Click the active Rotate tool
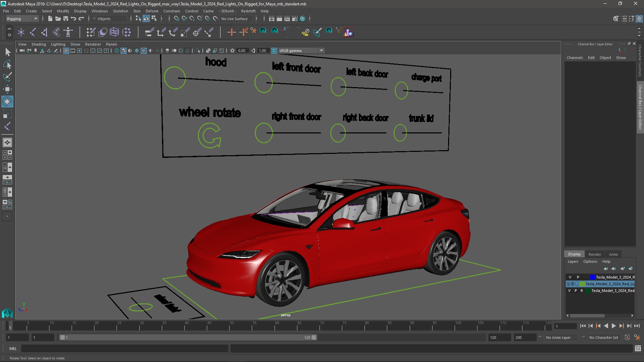644x362 pixels. coord(7,102)
